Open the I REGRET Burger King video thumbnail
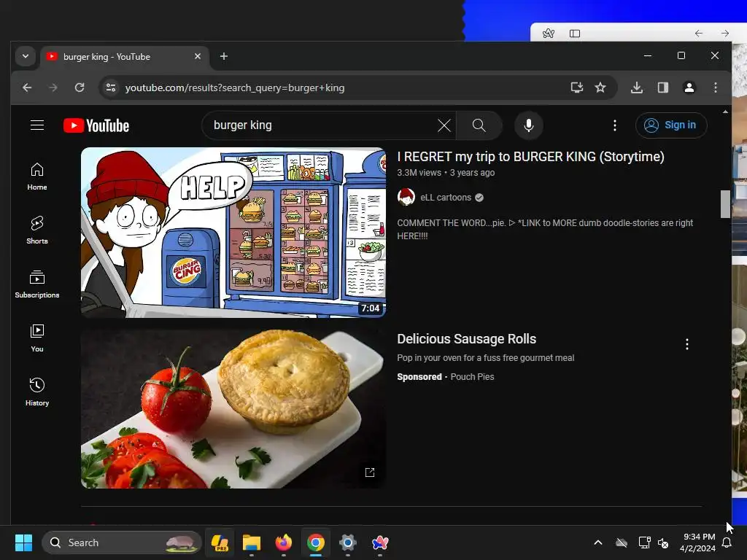The image size is (747, 560). point(233,233)
